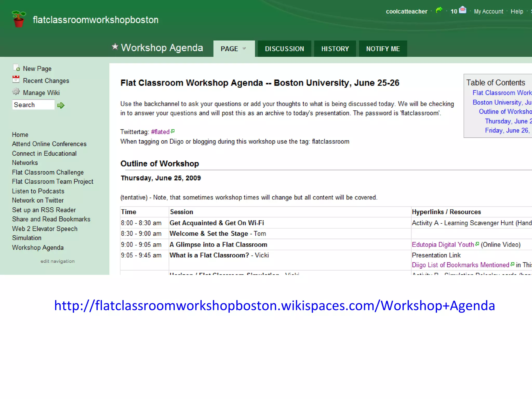Open Flat Classroom Challenge in the sidebar
This screenshot has height=399, width=532.
click(48, 172)
